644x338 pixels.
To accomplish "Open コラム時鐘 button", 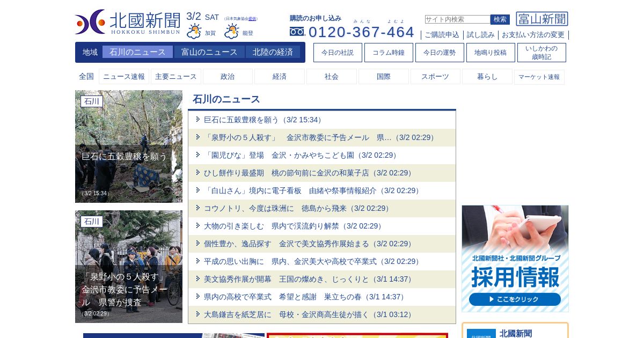I will (389, 53).
